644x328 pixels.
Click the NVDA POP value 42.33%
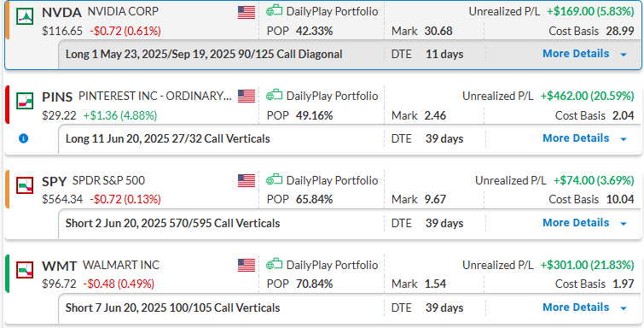pyautogui.click(x=314, y=32)
